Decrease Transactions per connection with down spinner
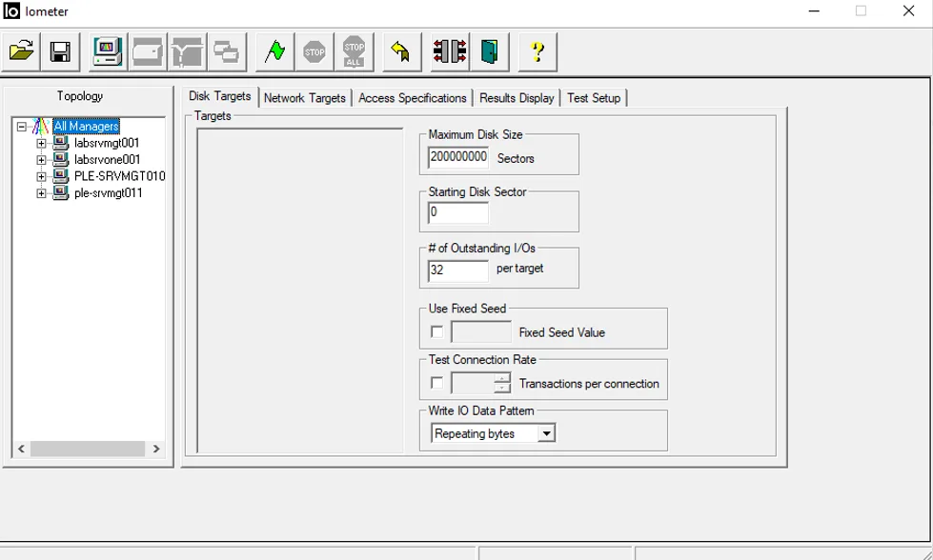The width and height of the screenshot is (933, 560). [502, 389]
